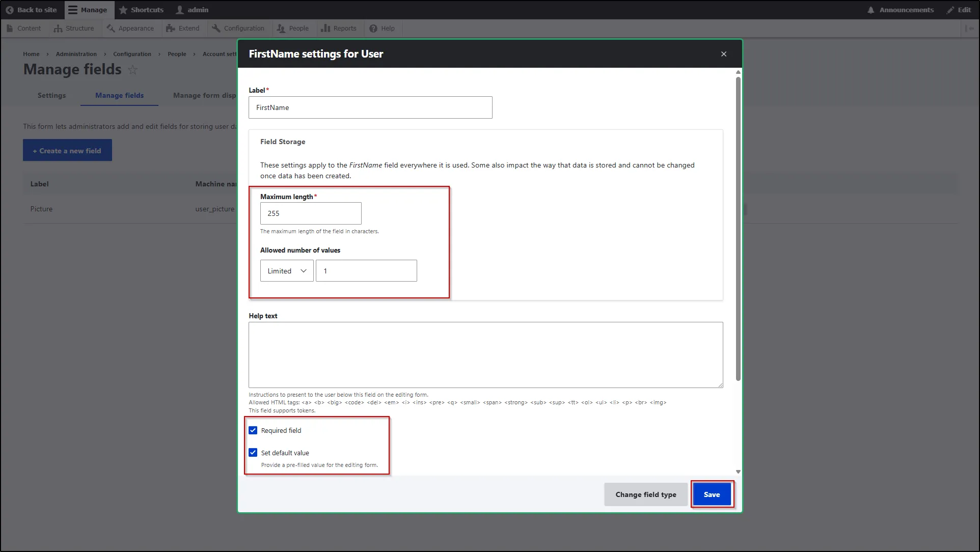Click inside the Help text area
Viewport: 980px width, 552px height.
(x=485, y=355)
